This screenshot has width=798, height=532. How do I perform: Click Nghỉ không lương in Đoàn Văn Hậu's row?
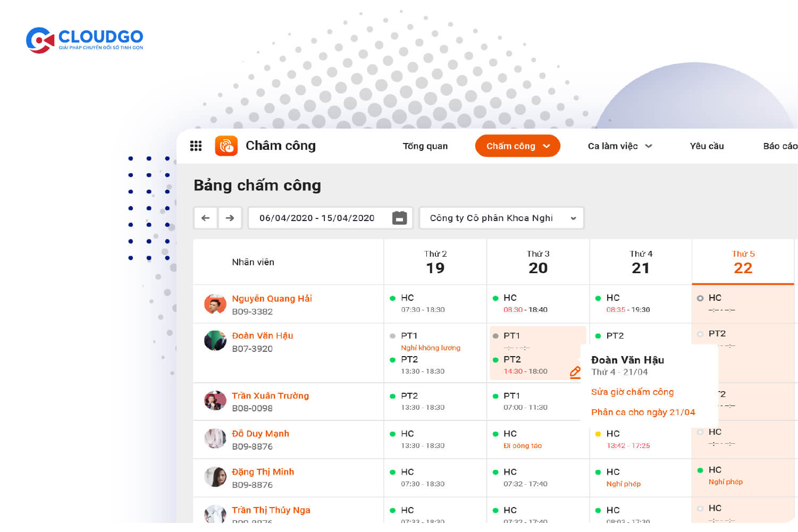[431, 348]
